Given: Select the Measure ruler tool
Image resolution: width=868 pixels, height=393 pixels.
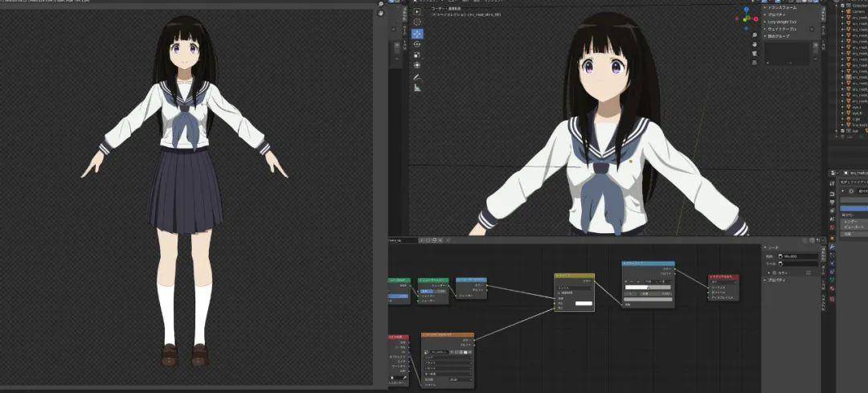Looking at the screenshot, I should (x=417, y=88).
